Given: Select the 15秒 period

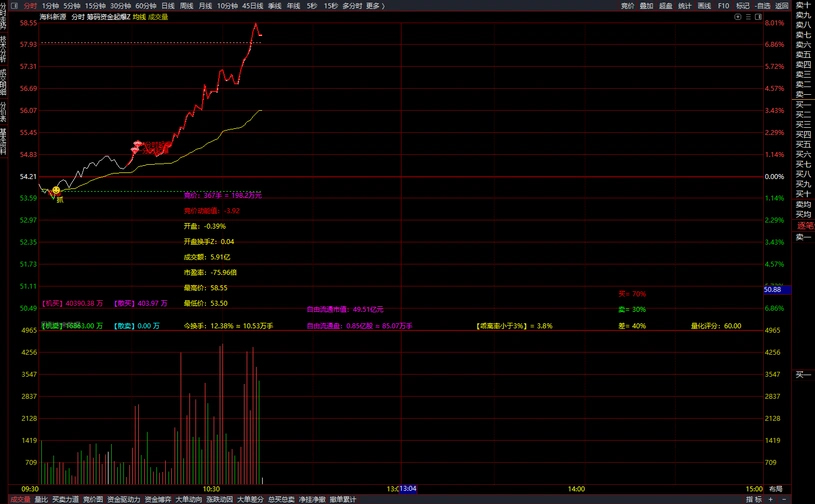Looking at the screenshot, I should pyautogui.click(x=331, y=6).
